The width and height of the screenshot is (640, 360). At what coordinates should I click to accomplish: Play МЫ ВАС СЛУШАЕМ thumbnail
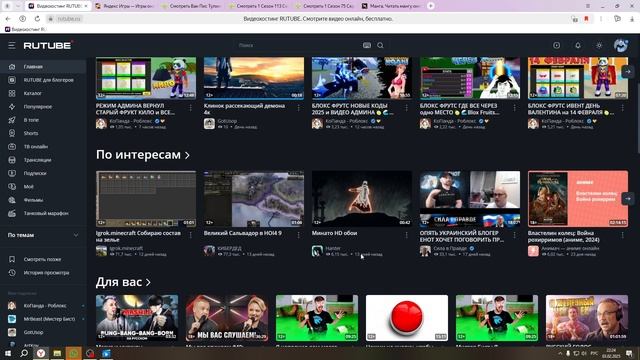(x=227, y=318)
